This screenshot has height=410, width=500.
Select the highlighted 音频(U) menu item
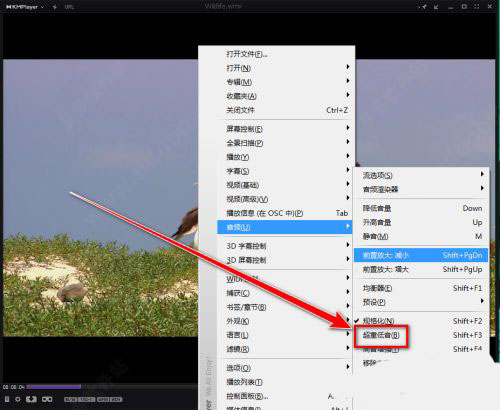coord(286,227)
